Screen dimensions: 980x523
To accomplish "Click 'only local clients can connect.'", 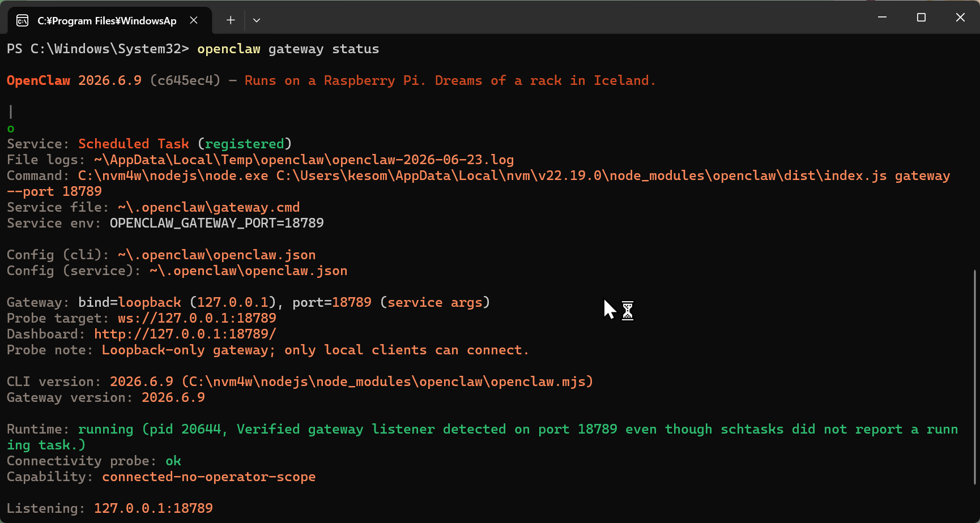I will point(407,350).
